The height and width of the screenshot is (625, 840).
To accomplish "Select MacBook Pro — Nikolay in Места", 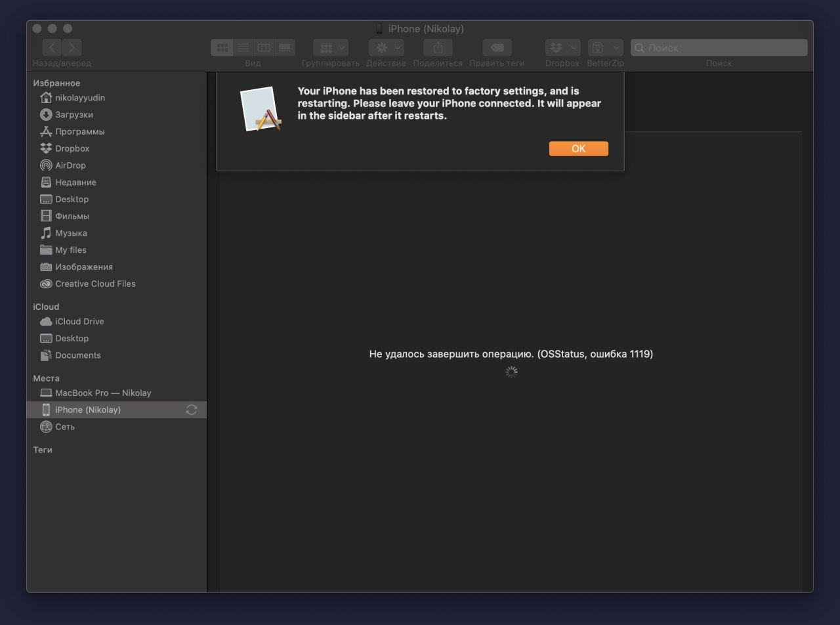I will pyautogui.click(x=117, y=393).
